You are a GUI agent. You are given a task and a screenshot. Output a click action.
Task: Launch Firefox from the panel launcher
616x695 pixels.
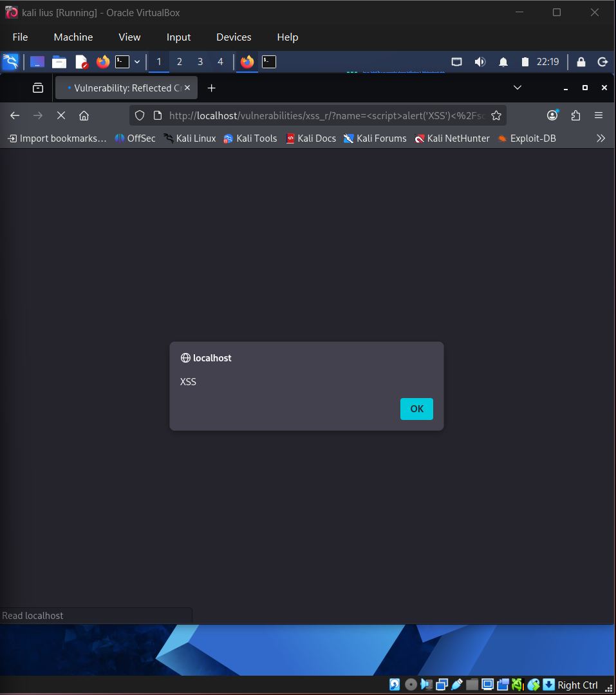coord(103,62)
